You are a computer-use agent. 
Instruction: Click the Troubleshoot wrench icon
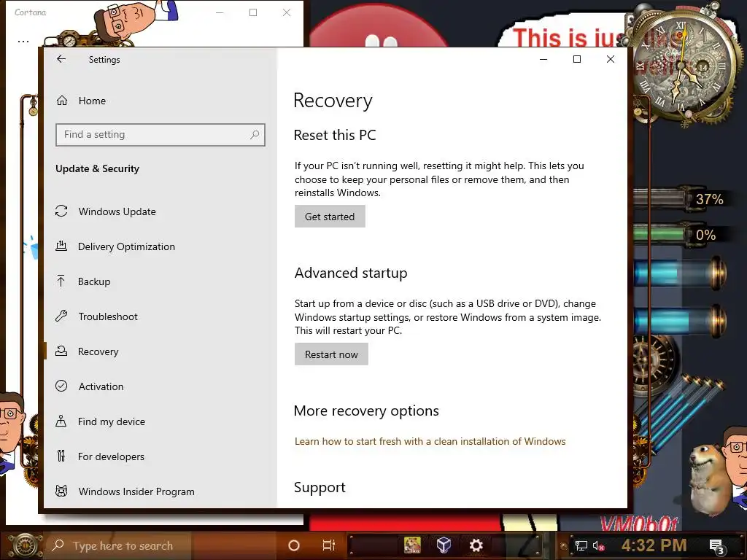61,316
